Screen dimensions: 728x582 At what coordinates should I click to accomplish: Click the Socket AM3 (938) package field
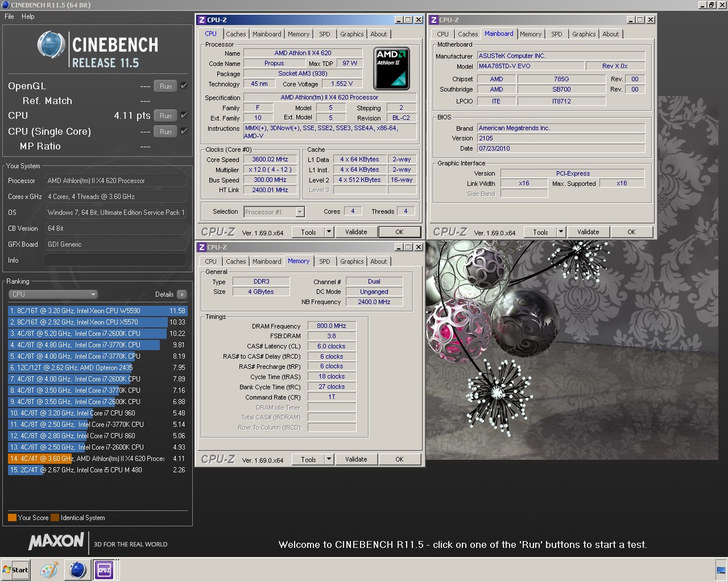click(303, 73)
